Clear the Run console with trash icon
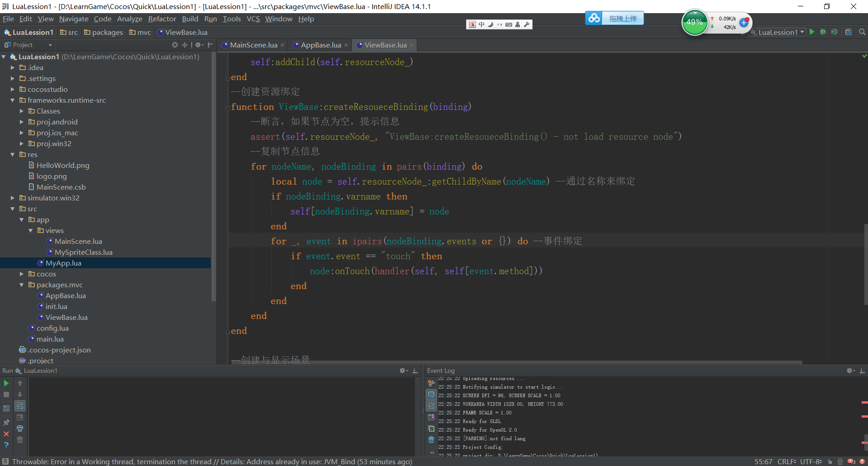Image resolution: width=868 pixels, height=466 pixels. [x=20, y=440]
